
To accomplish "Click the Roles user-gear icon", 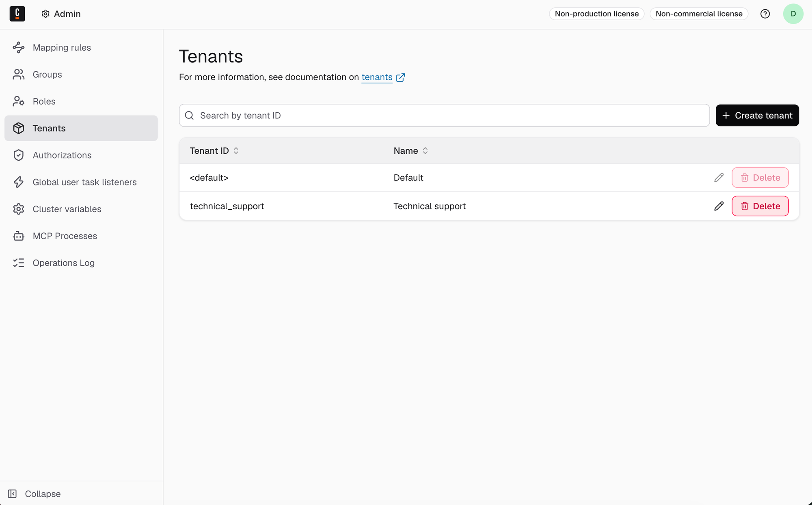I will coord(19,101).
